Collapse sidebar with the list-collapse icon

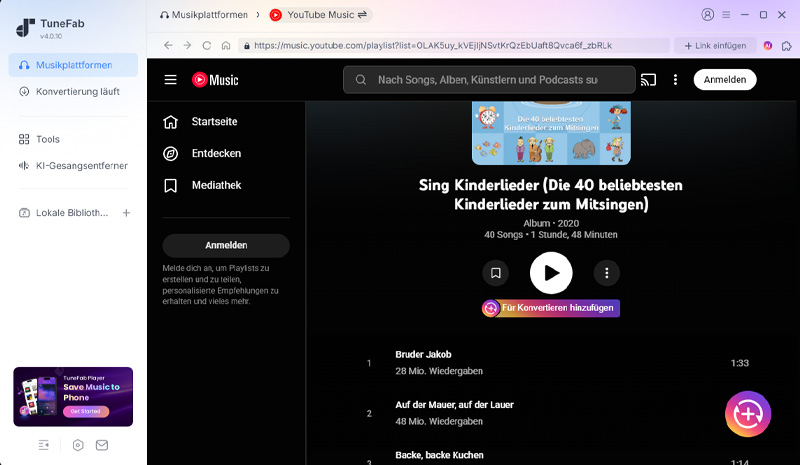click(x=44, y=445)
